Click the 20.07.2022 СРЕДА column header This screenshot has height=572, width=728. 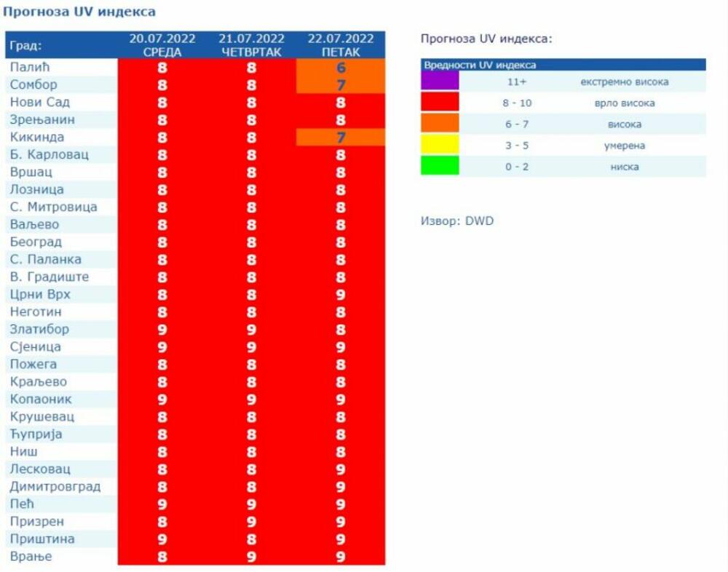[162, 45]
